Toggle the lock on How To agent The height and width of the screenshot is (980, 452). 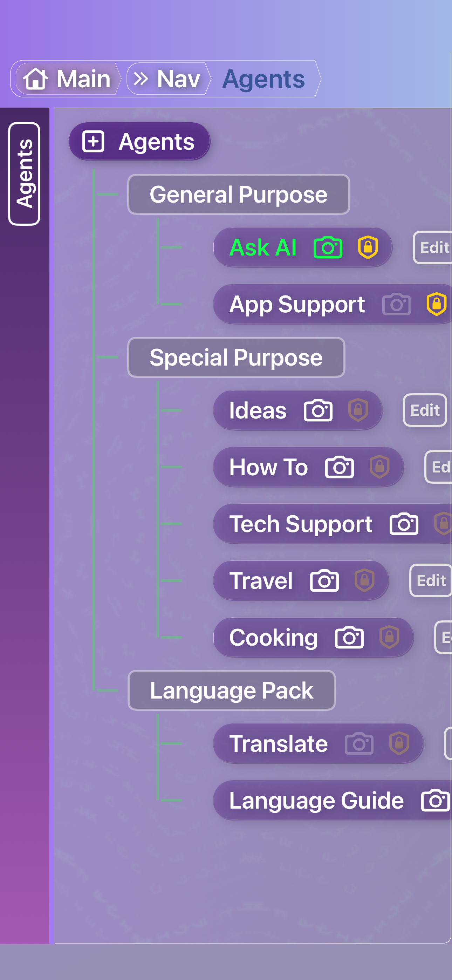381,467
